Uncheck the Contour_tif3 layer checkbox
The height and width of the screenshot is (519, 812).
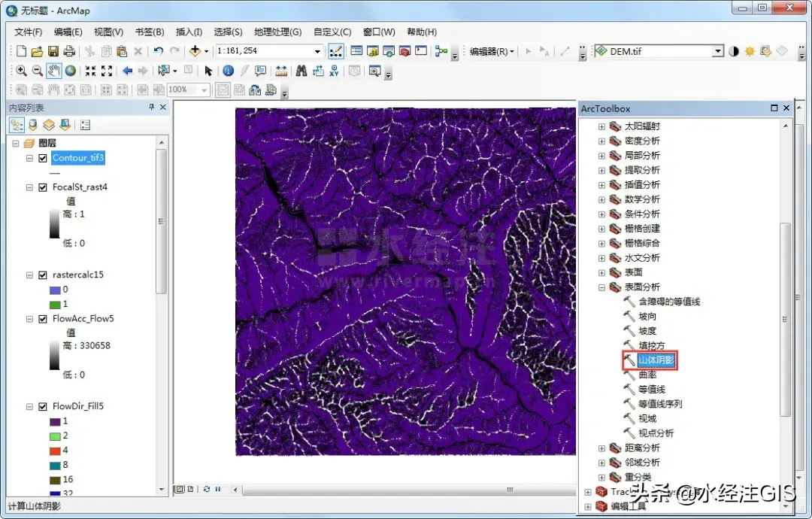[x=43, y=158]
